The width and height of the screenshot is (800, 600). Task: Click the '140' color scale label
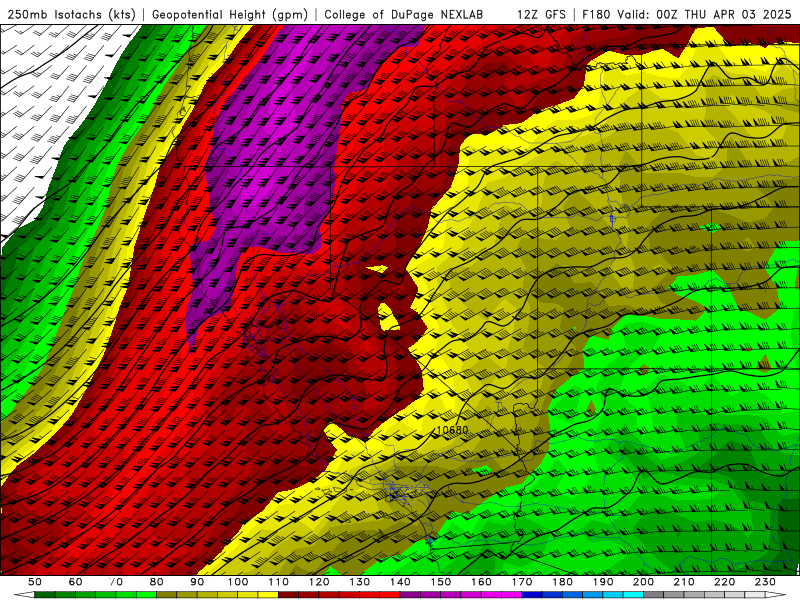coord(400,582)
